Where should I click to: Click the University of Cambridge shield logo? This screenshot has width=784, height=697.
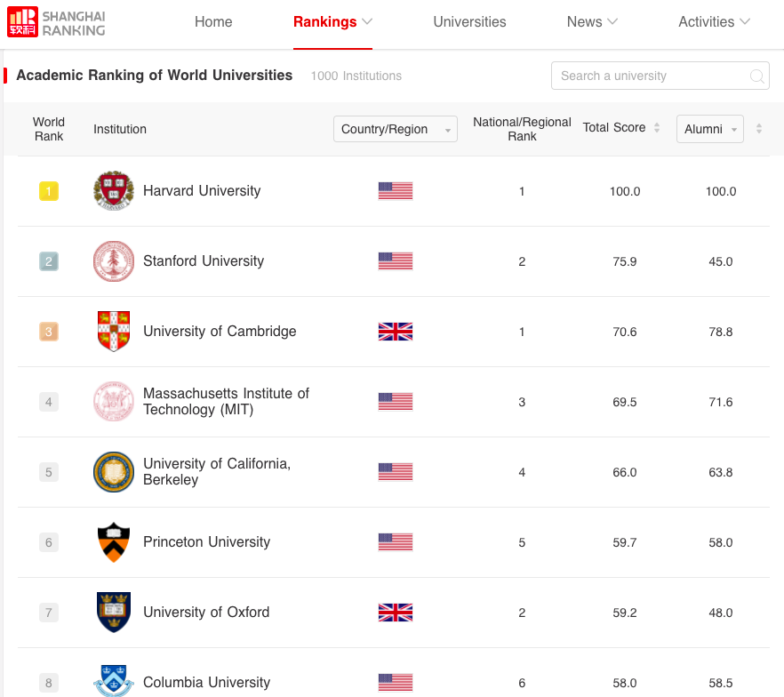(x=113, y=331)
